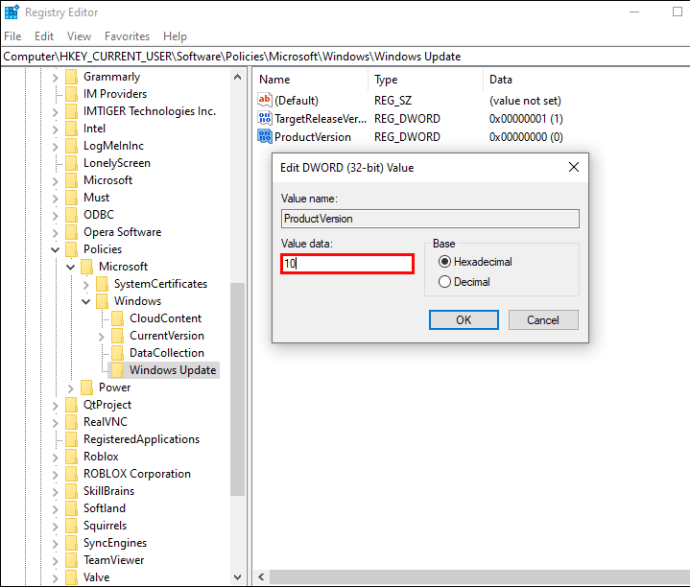690x587 pixels.
Task: Click the values pane scroll left arrow
Action: 261,577
